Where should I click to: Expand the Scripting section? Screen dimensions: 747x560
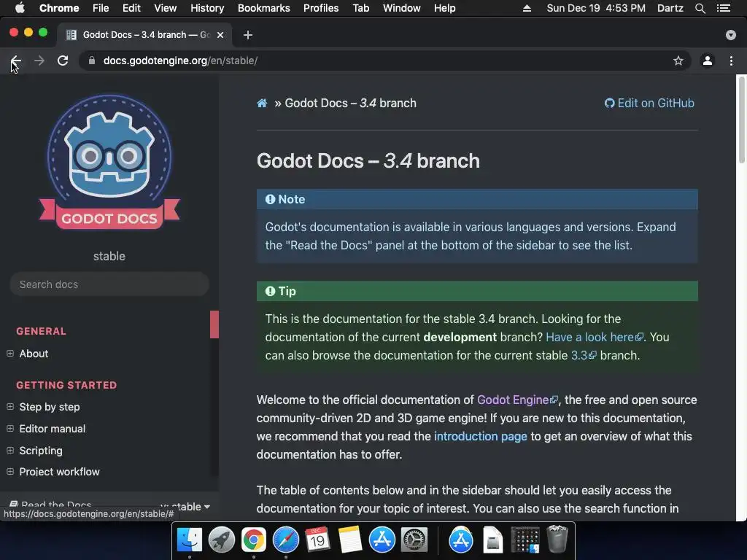pyautogui.click(x=10, y=450)
